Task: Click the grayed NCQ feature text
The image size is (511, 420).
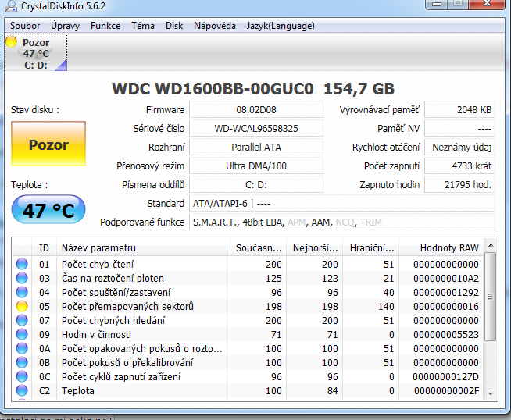Action: (x=345, y=222)
